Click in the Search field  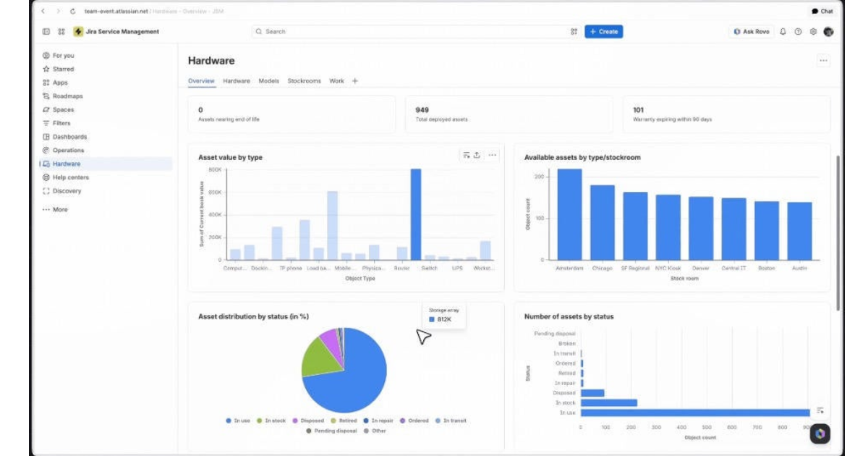coord(416,32)
